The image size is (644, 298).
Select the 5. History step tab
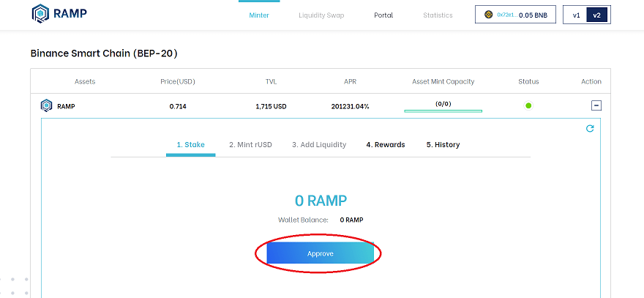pos(443,145)
